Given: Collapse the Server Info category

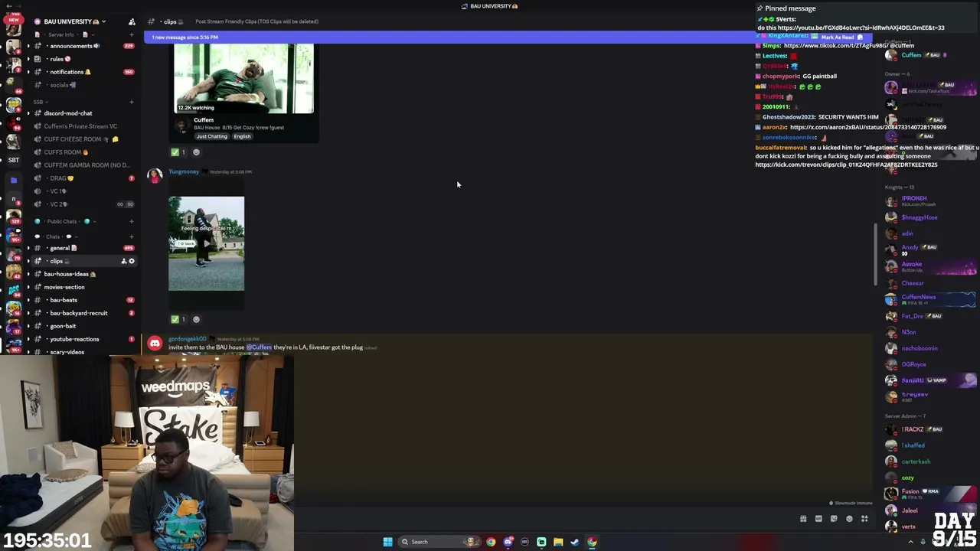Looking at the screenshot, I should click(x=65, y=34).
